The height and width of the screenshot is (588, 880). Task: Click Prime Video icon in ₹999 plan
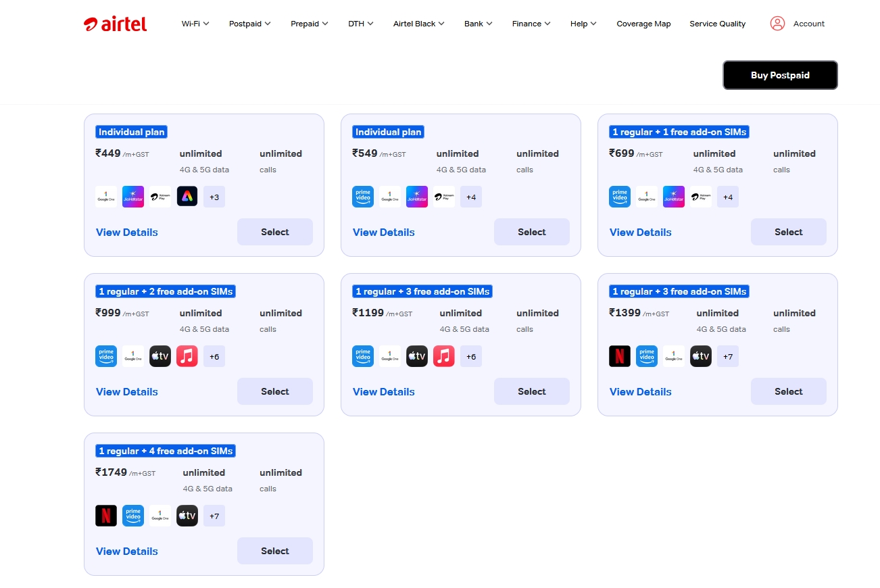pos(106,356)
